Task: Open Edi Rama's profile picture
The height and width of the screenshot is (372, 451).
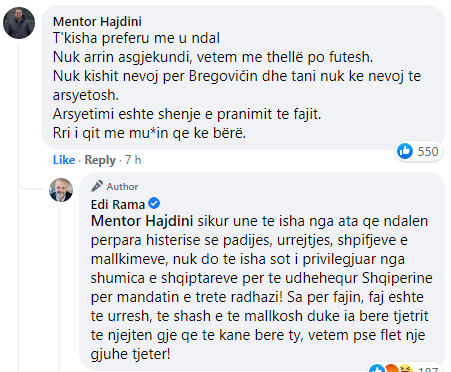Action: pyautogui.click(x=61, y=190)
